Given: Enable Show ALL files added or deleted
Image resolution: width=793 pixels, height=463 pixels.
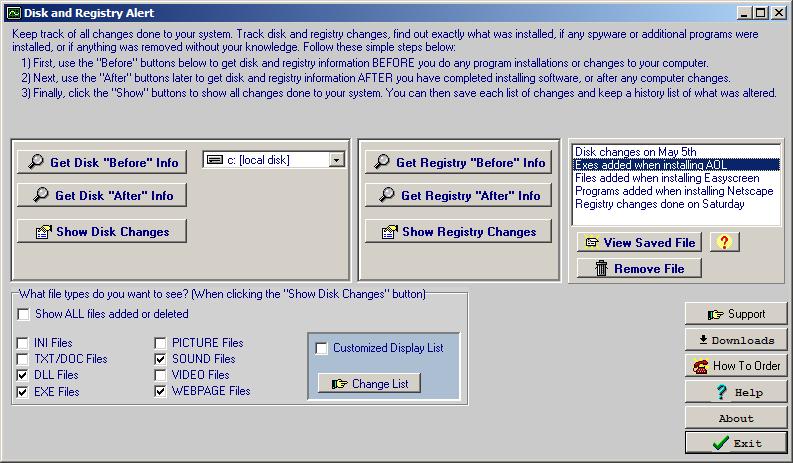Looking at the screenshot, I should point(23,314).
